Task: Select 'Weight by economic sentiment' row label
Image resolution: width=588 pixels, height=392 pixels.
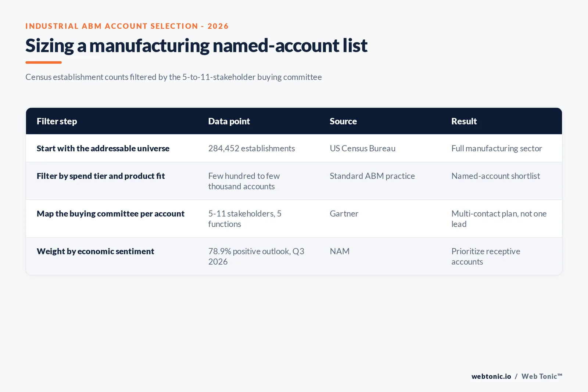Action: 95,251
